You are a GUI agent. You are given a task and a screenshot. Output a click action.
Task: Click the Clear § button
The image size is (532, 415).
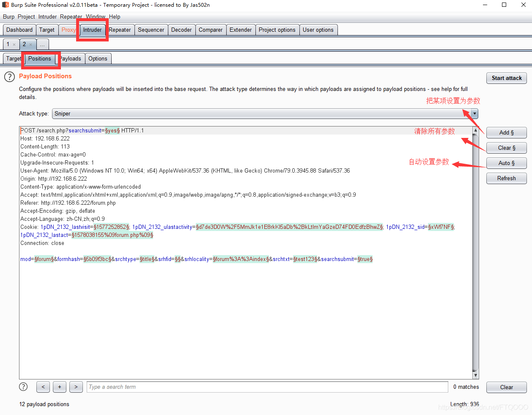507,148
